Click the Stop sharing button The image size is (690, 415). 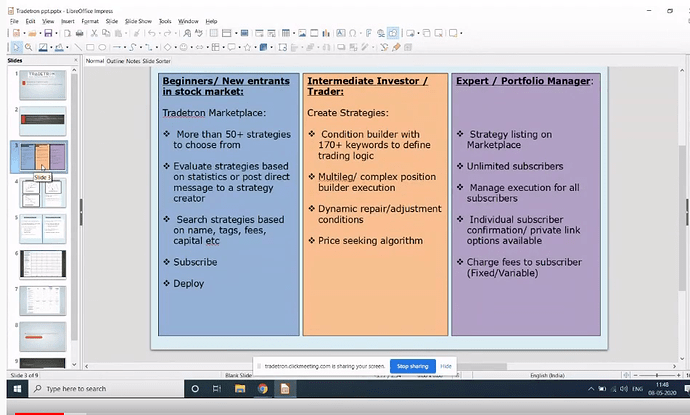click(x=412, y=366)
